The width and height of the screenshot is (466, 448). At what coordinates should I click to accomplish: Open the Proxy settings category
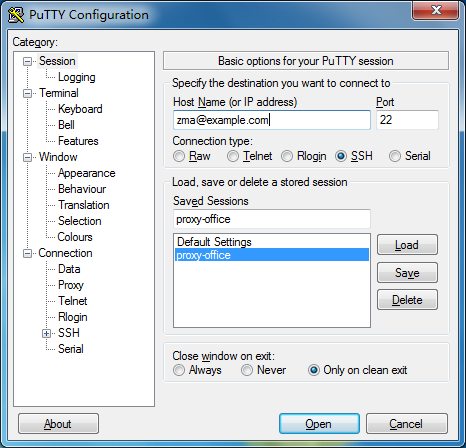[x=71, y=285]
